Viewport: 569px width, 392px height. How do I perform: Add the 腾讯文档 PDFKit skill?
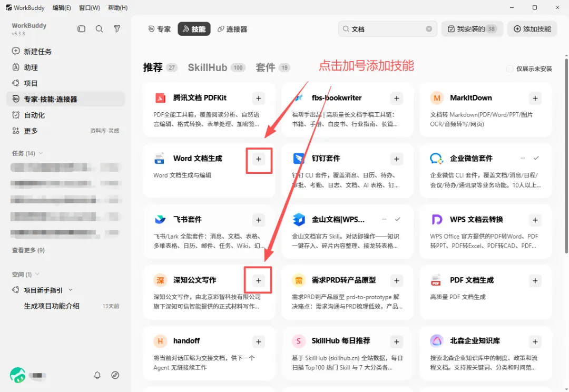point(258,99)
